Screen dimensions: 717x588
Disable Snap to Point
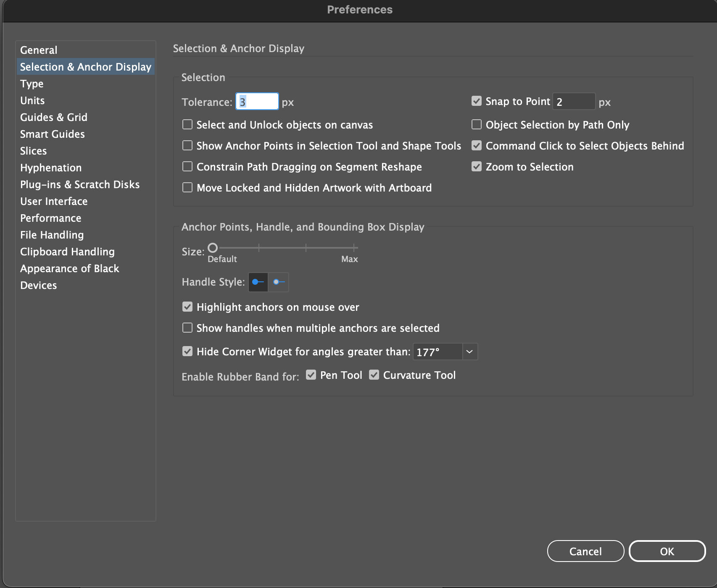476,101
